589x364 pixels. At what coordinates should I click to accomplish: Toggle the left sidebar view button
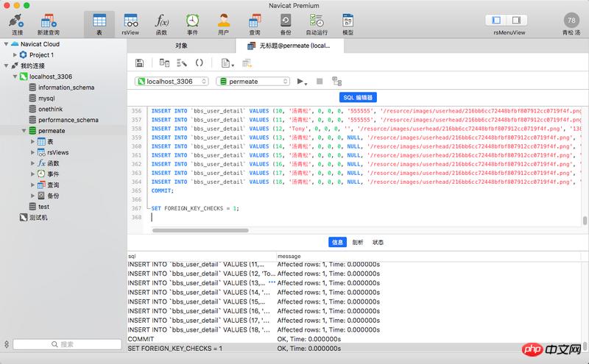tap(497, 20)
